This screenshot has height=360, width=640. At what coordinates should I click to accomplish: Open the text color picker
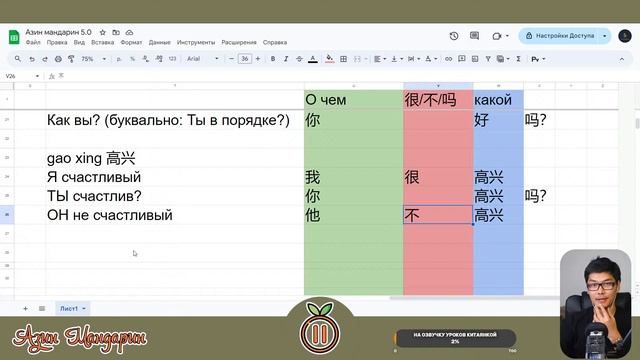[313, 59]
